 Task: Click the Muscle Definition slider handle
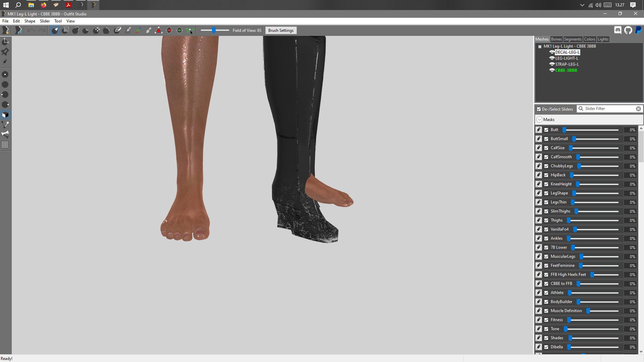[588, 311]
